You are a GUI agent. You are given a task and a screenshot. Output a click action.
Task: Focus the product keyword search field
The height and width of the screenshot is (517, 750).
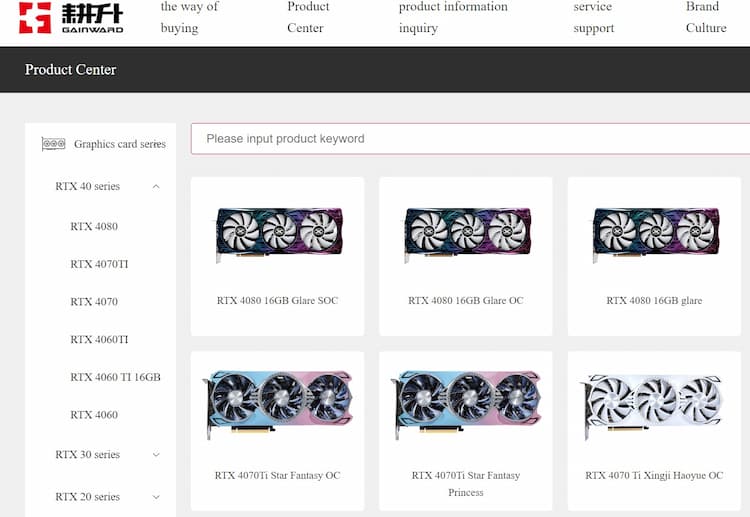pos(470,139)
